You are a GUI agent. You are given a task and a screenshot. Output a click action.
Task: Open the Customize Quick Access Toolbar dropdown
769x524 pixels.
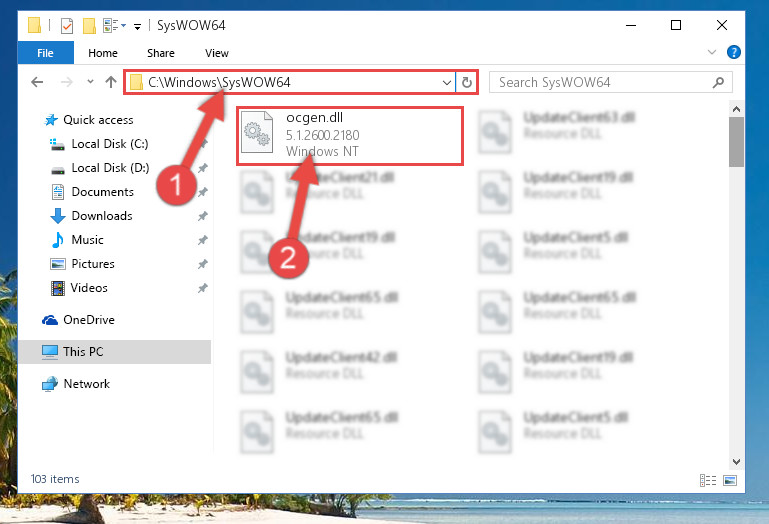[138, 26]
